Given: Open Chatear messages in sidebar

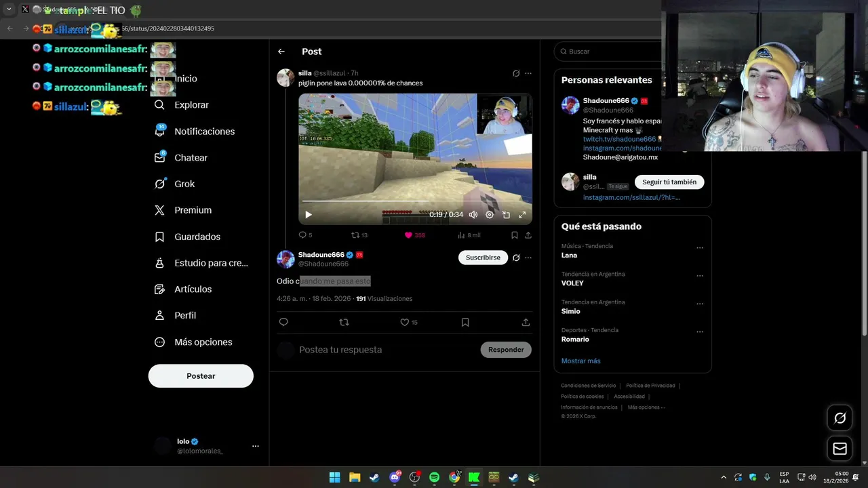Looking at the screenshot, I should coord(181,157).
